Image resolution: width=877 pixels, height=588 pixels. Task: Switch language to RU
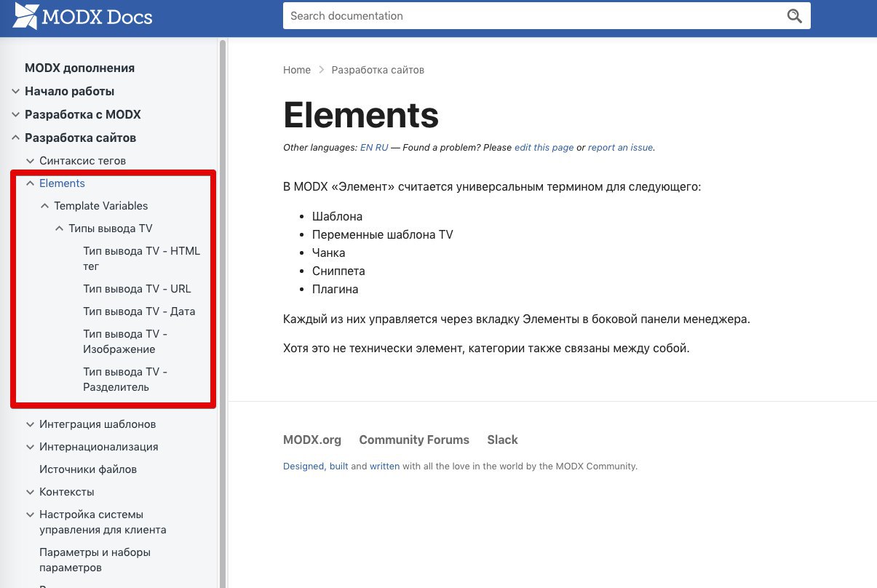381,147
